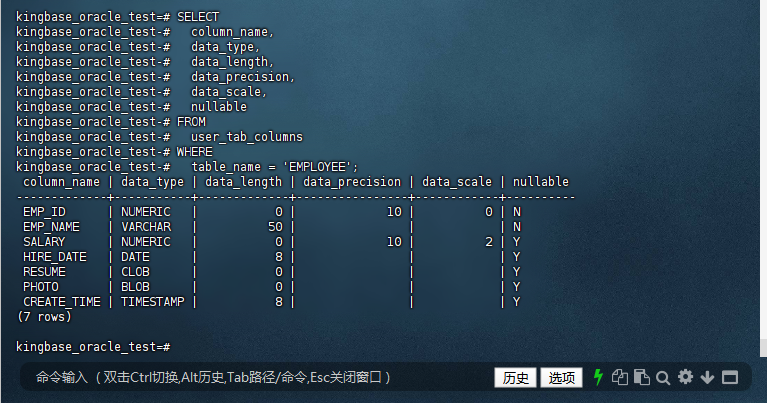
Task: Click the nullable column header
Action: pyautogui.click(x=540, y=182)
